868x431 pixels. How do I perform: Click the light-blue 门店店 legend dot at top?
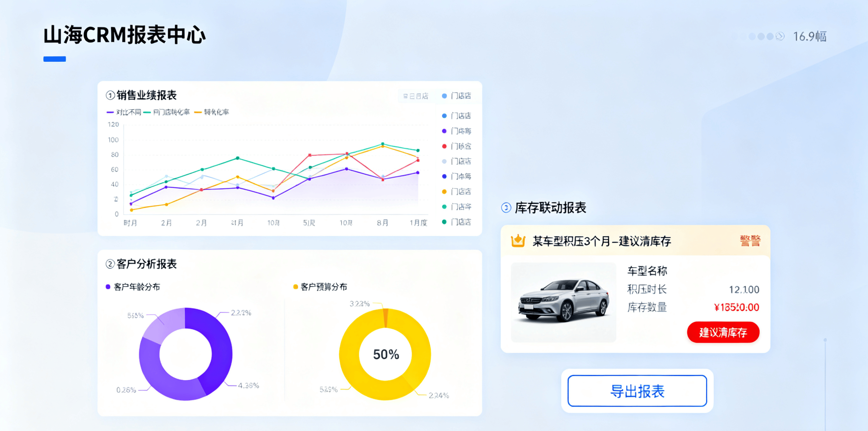tap(444, 96)
